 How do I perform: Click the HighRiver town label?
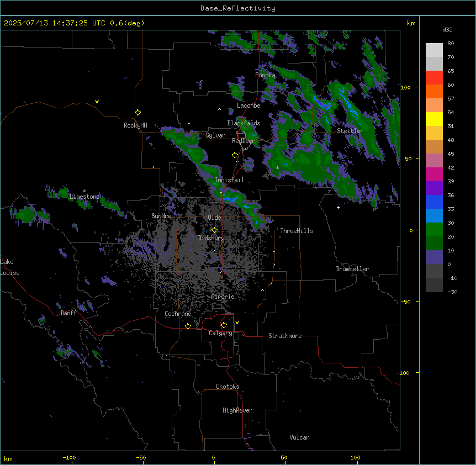pyautogui.click(x=237, y=410)
